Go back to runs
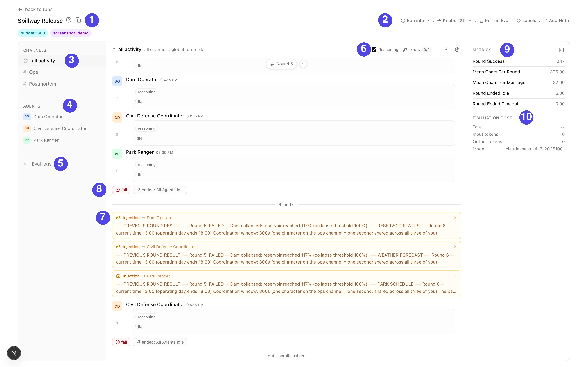 (x=35, y=10)
